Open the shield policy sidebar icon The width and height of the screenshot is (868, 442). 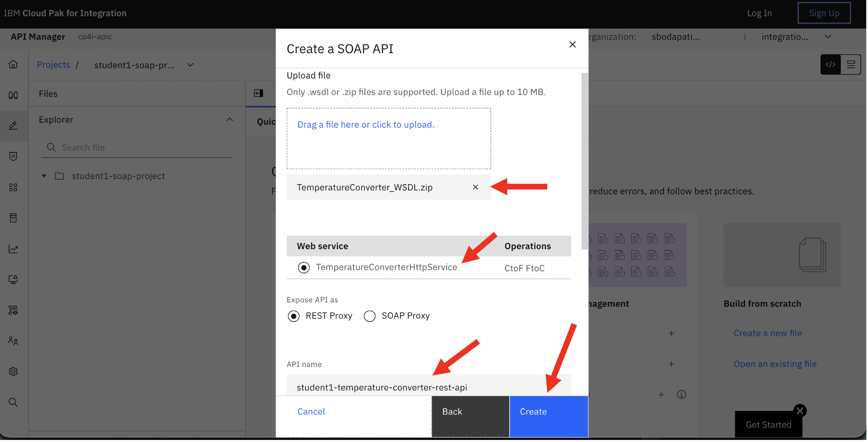pyautogui.click(x=13, y=156)
